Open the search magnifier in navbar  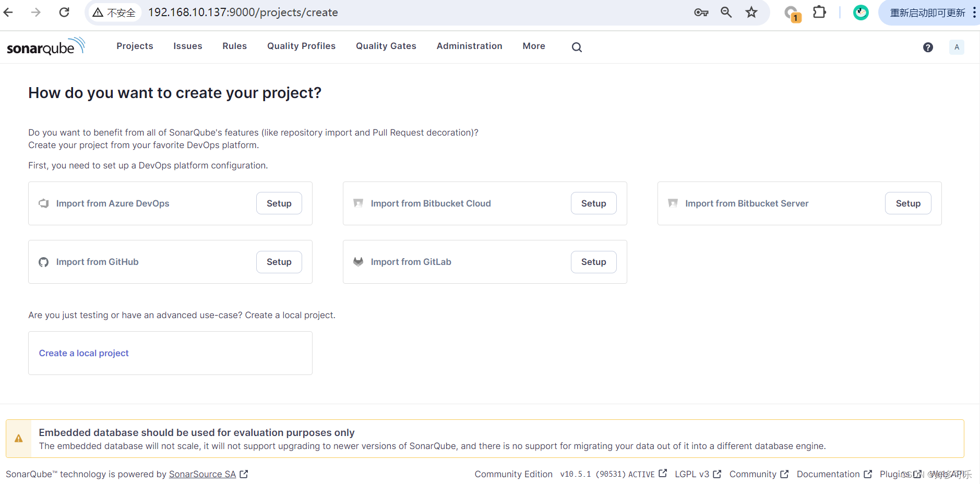577,47
